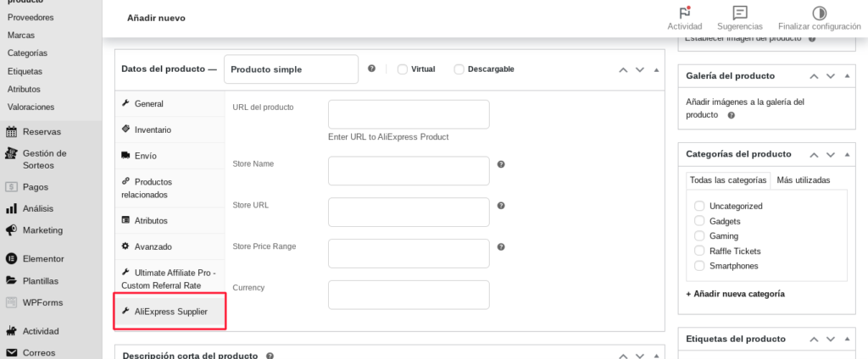This screenshot has height=359, width=868.
Task: Click Reservas calendar icon in sidebar
Action: tap(11, 131)
